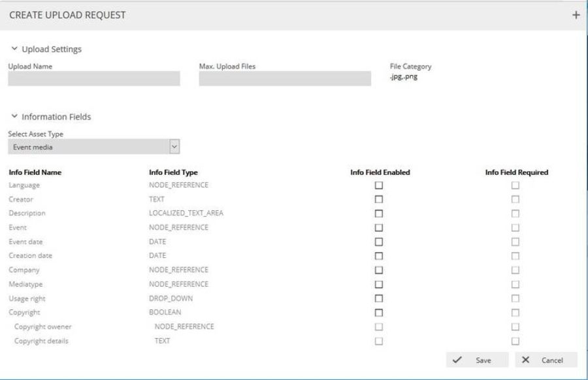Click the Upload Name input field
This screenshot has height=380, width=588.
pos(93,79)
